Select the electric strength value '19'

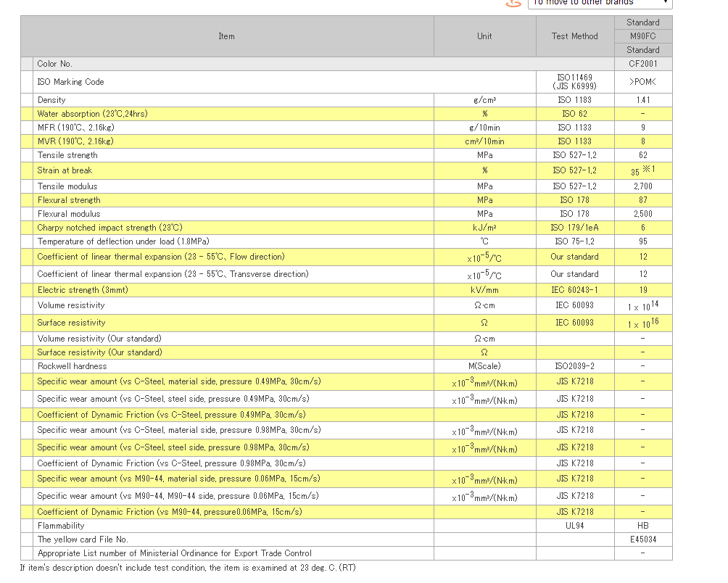pyautogui.click(x=643, y=290)
